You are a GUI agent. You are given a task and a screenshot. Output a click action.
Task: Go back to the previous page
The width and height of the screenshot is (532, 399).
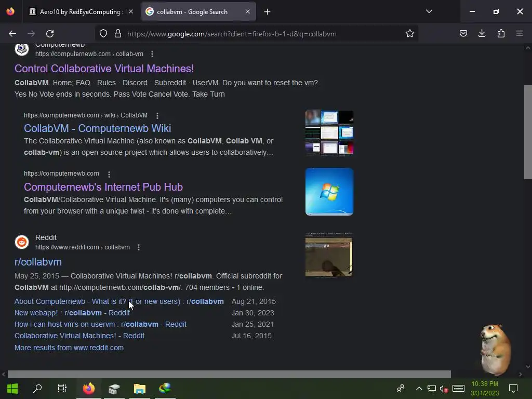[x=12, y=34]
